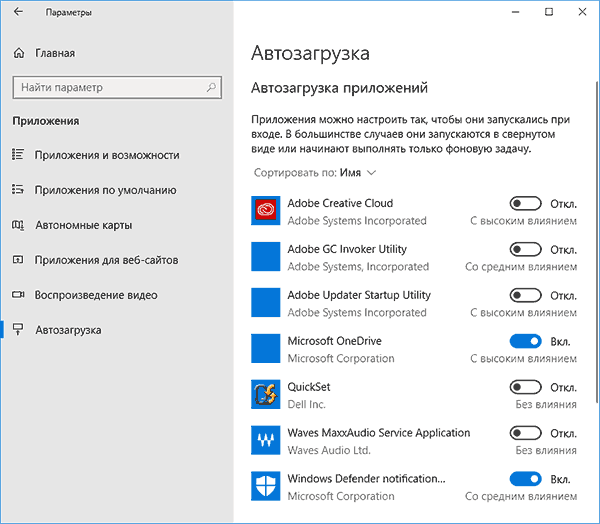Click the Adobe Creative Cloud app icon

(x=266, y=211)
